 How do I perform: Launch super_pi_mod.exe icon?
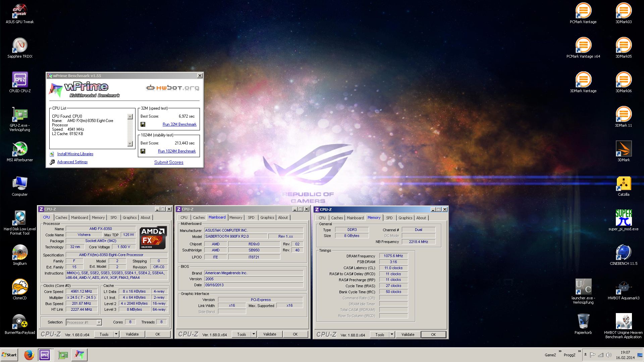click(624, 221)
